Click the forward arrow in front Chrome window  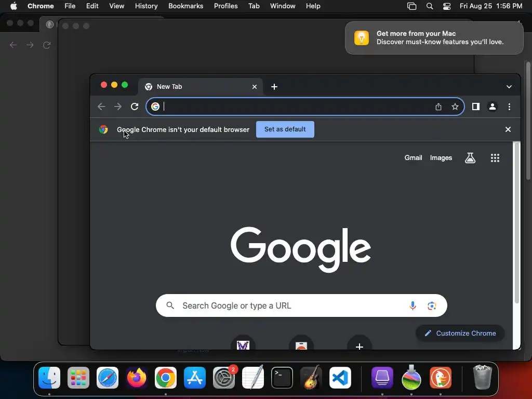118,107
